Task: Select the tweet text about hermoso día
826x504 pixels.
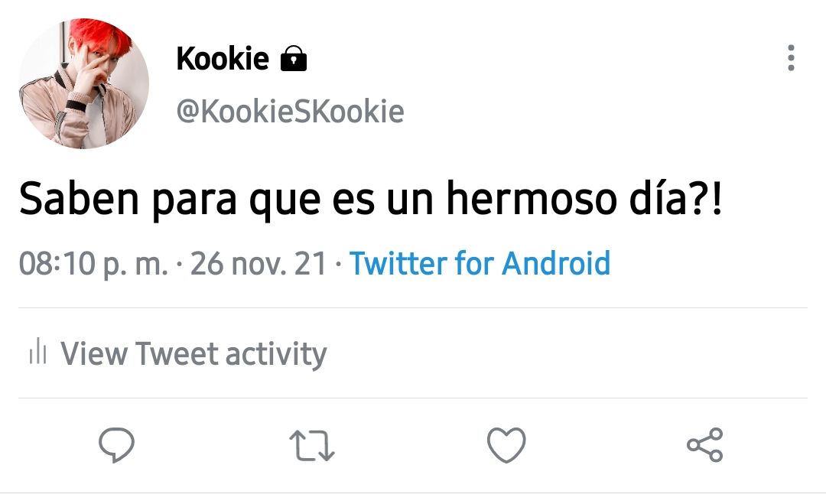Action: coord(370,199)
